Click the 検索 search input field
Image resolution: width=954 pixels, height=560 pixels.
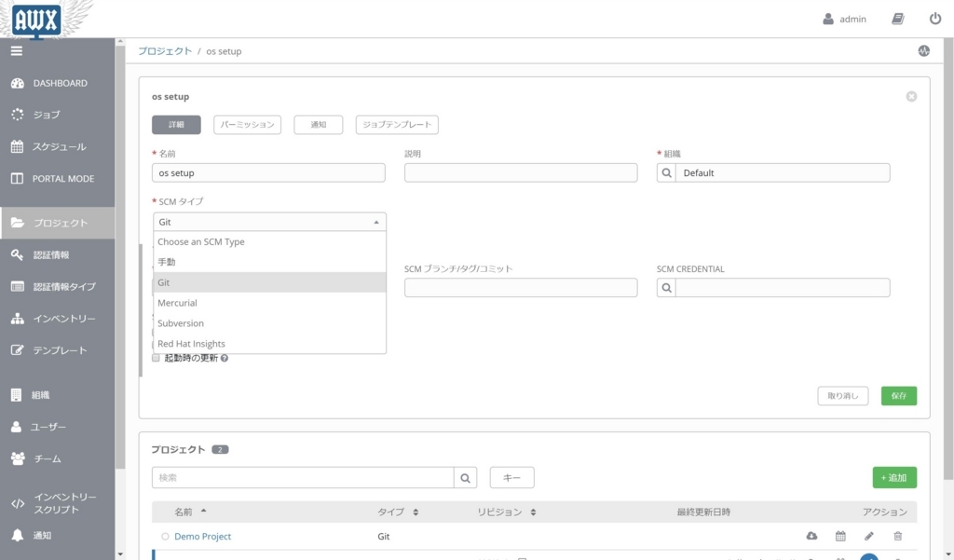(303, 478)
